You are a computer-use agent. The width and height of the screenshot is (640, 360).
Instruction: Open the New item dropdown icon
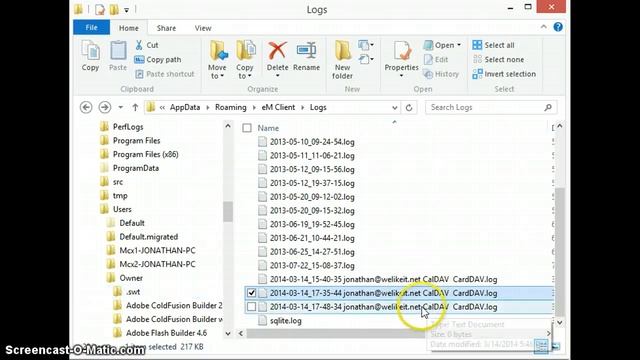(x=366, y=45)
